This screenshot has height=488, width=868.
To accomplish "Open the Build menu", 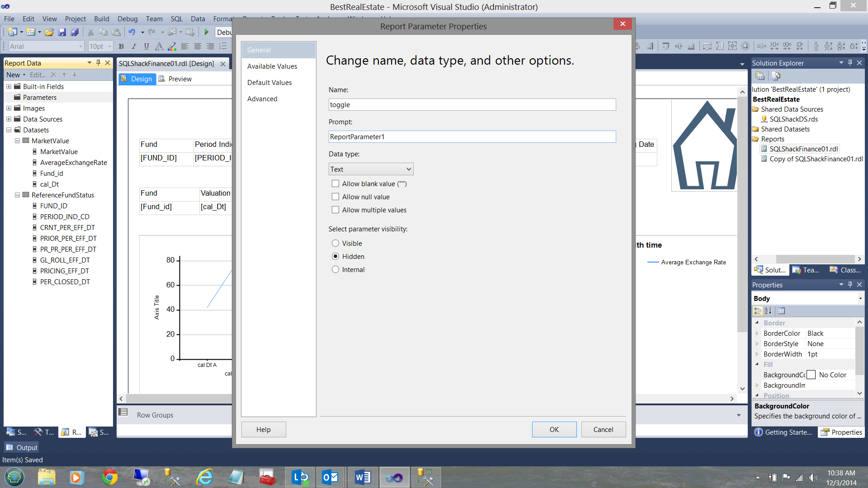I will 101,19.
